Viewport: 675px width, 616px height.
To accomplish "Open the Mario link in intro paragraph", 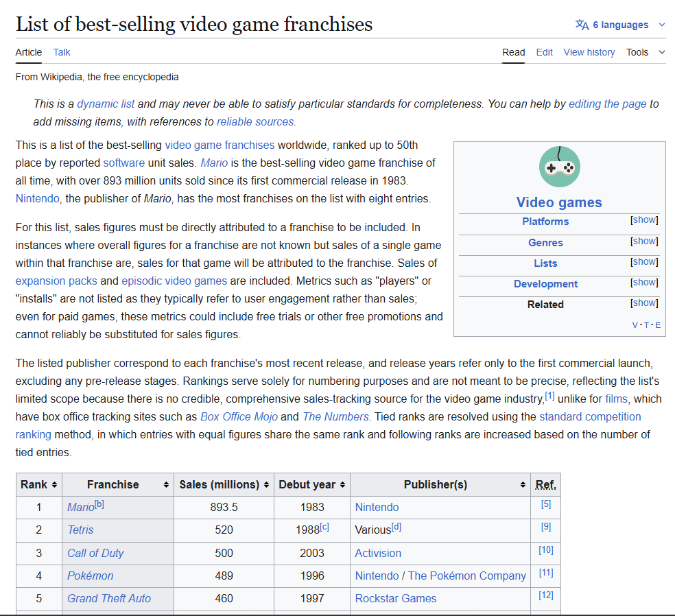I will tap(214, 163).
